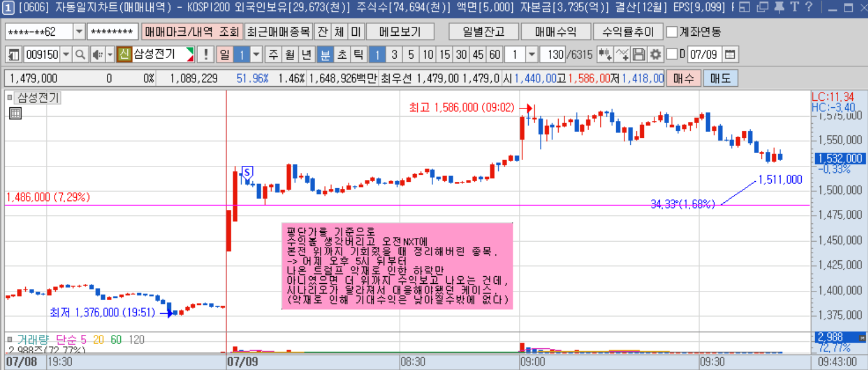
Task: Open the daily period dropdown after 일 1
Action: click(256, 55)
